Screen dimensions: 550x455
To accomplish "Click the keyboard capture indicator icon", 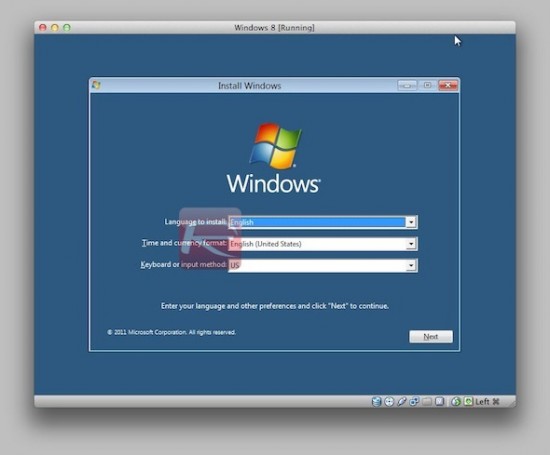I will pyautogui.click(x=469, y=401).
